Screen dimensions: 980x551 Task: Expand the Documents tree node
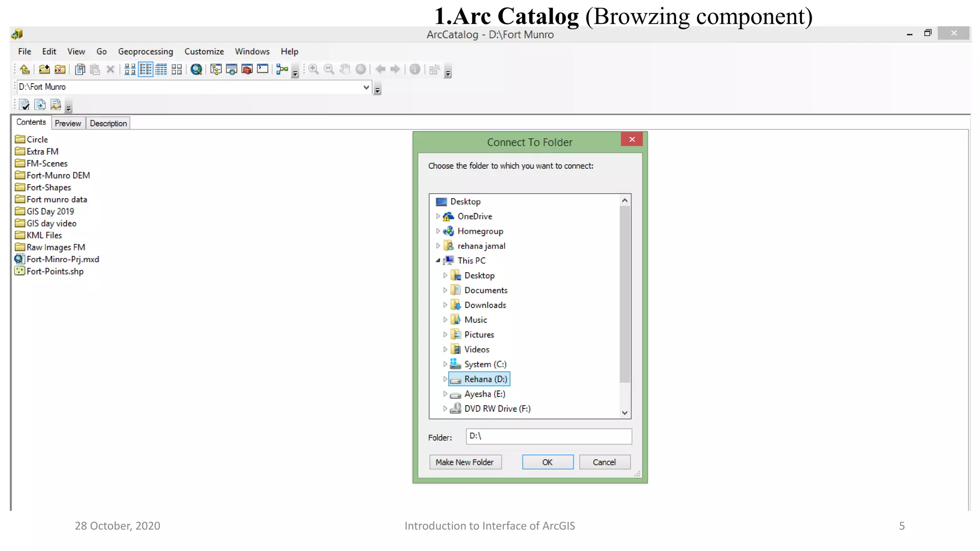tap(445, 290)
